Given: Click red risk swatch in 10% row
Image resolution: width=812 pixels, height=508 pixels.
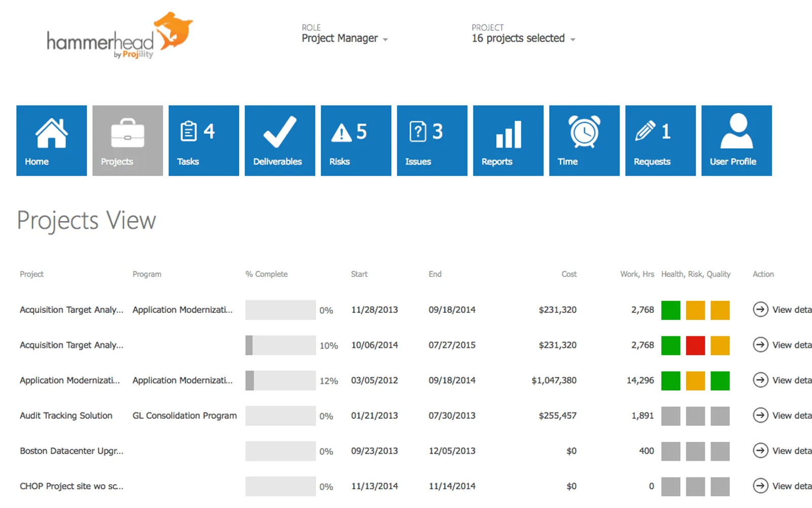Looking at the screenshot, I should 695,345.
